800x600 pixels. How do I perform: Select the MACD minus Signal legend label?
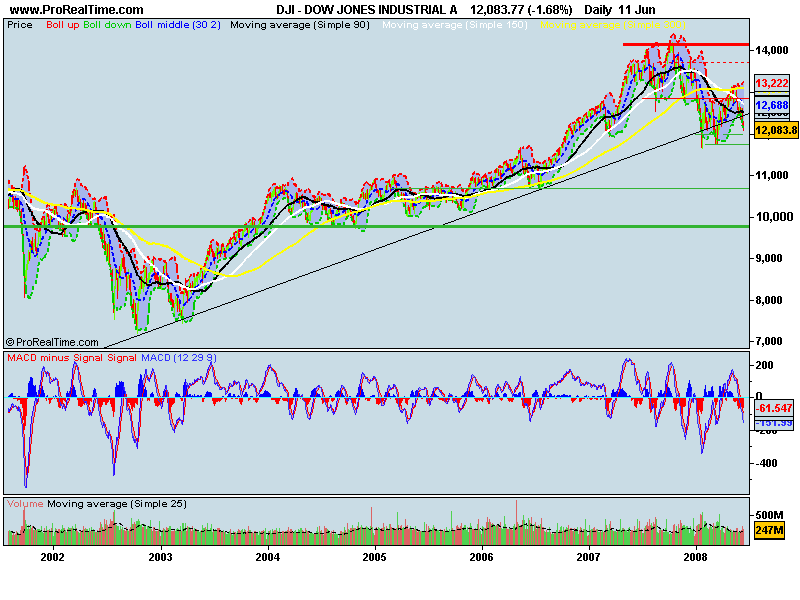click(x=55, y=358)
